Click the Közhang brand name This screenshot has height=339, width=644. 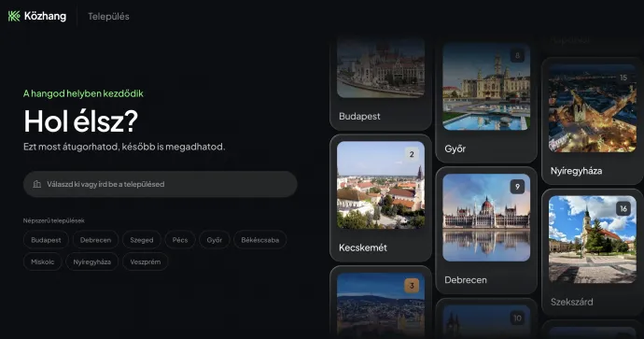coord(45,16)
